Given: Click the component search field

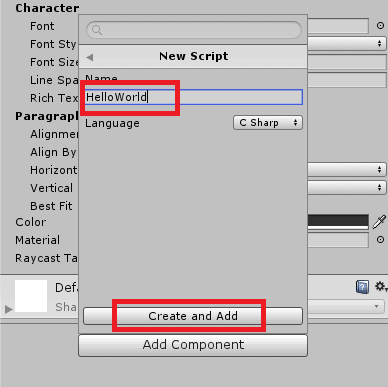Looking at the screenshot, I should (x=194, y=30).
